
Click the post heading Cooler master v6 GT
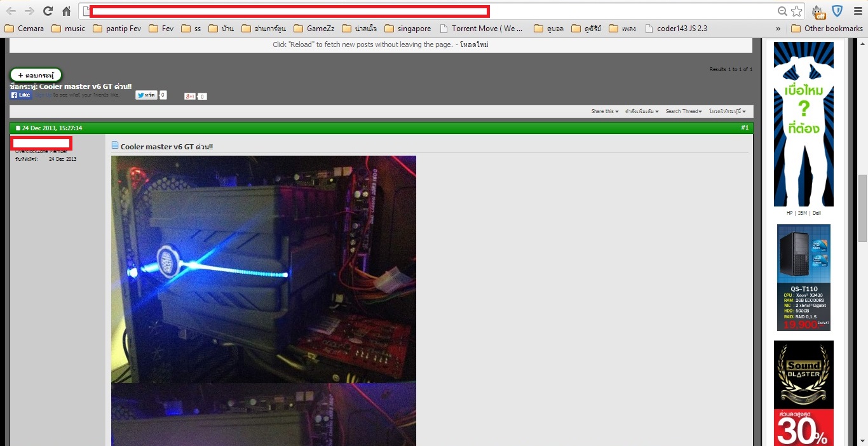point(166,147)
